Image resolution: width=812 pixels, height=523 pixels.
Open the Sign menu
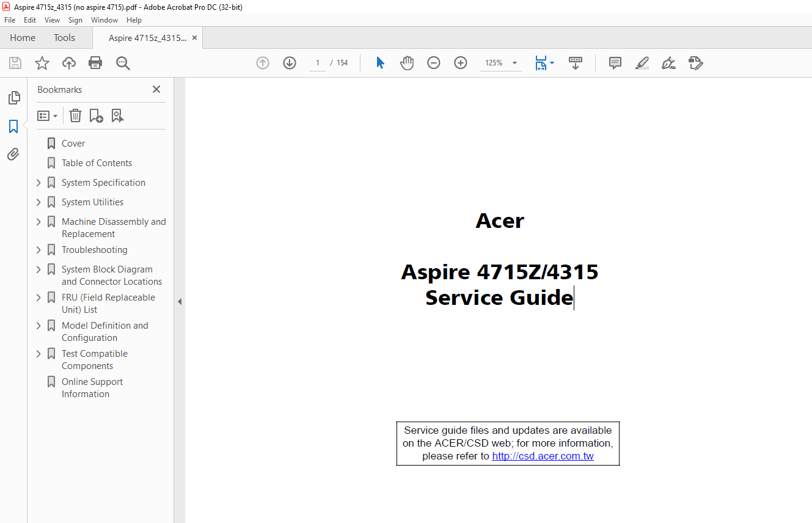tap(75, 20)
